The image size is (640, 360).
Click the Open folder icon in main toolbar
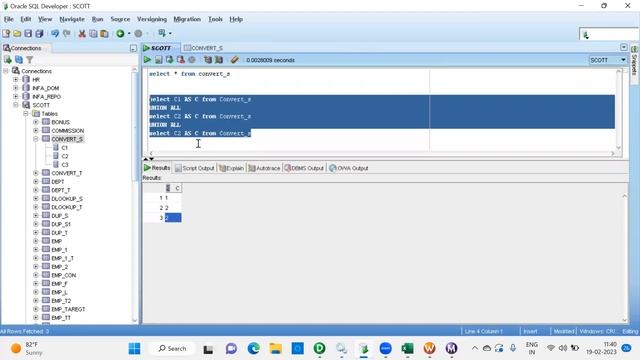tap(17, 33)
